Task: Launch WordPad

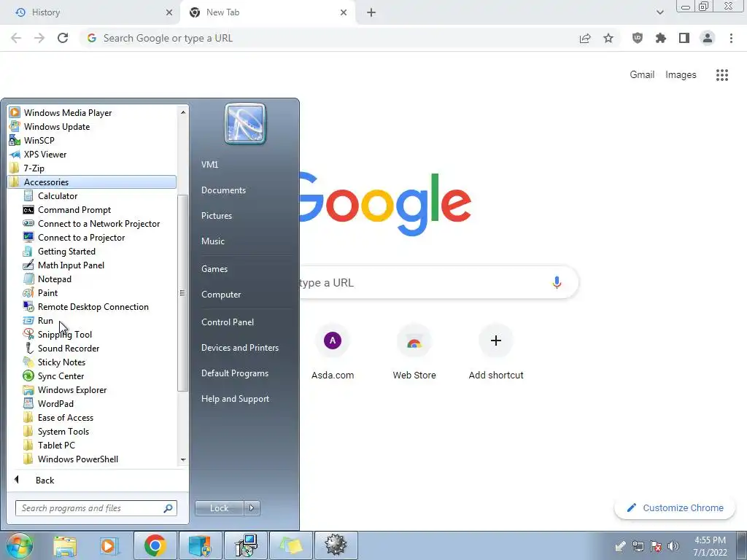Action: point(55,403)
